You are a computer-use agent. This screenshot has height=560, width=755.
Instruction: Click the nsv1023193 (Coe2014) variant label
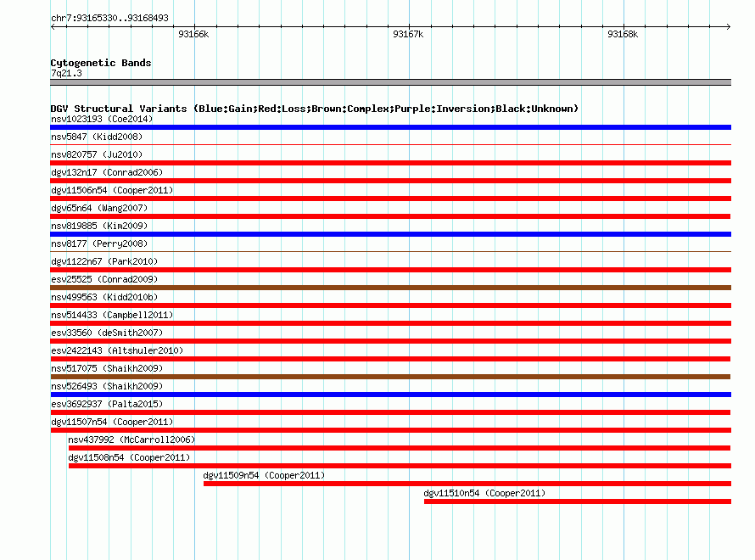(x=102, y=119)
